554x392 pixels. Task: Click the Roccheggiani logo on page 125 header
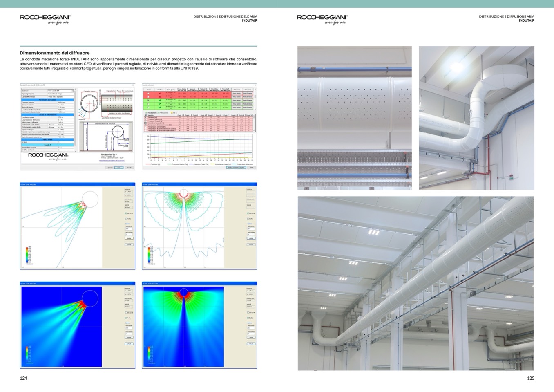(x=322, y=19)
